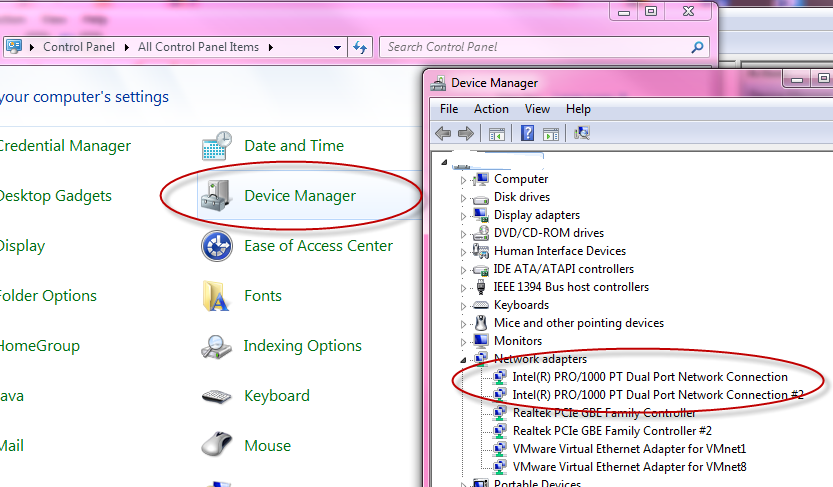Minimize the Device Manager window
This screenshot has width=833, height=487.
click(796, 80)
